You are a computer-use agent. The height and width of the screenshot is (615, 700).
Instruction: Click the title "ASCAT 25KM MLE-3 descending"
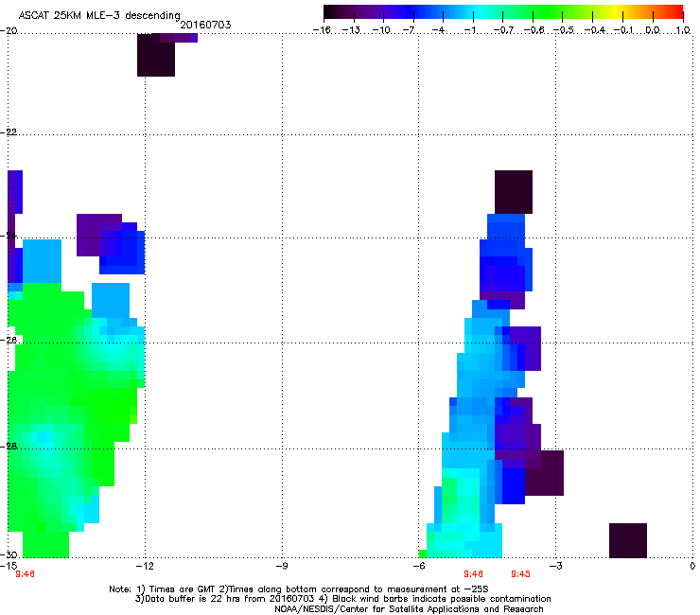[x=99, y=16]
